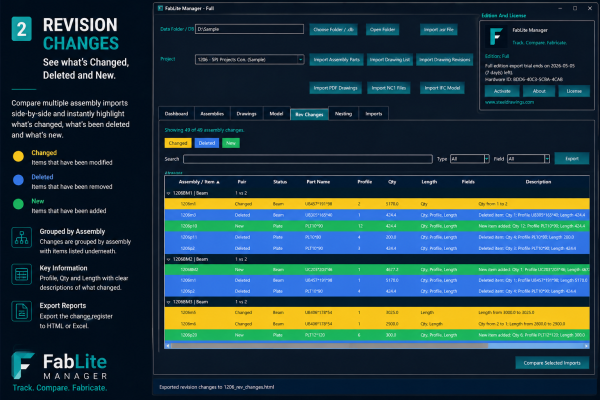Open the www.steeldrawings.com link
The width and height of the screenshot is (600, 400).
coord(509,102)
